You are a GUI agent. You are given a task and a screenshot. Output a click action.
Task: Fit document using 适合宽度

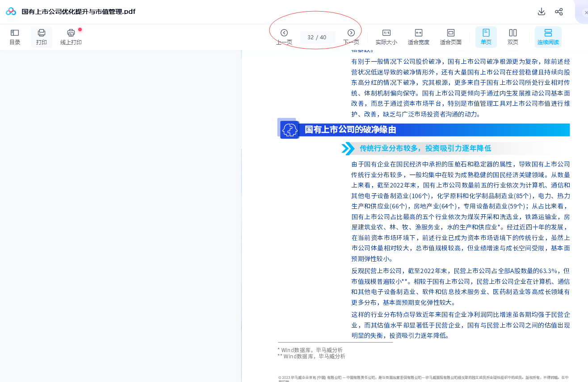[x=418, y=37]
